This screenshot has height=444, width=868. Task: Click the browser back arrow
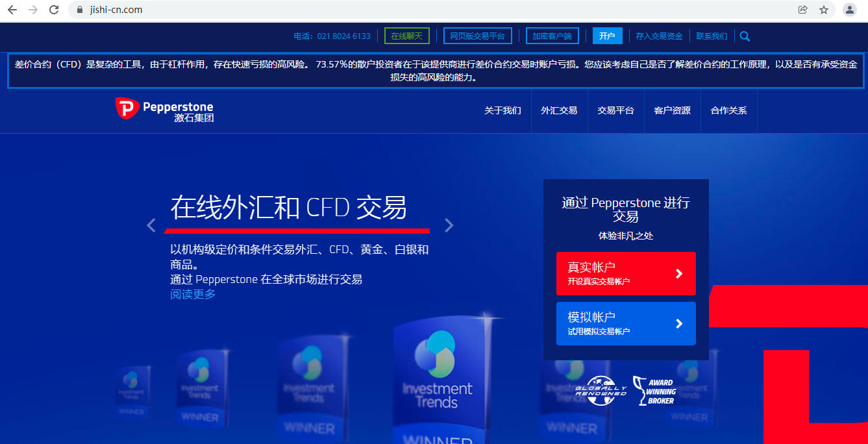tap(12, 10)
